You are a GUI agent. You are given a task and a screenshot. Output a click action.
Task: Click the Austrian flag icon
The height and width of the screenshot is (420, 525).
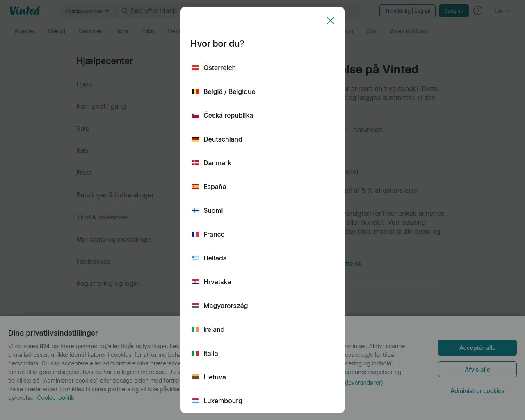(x=195, y=68)
